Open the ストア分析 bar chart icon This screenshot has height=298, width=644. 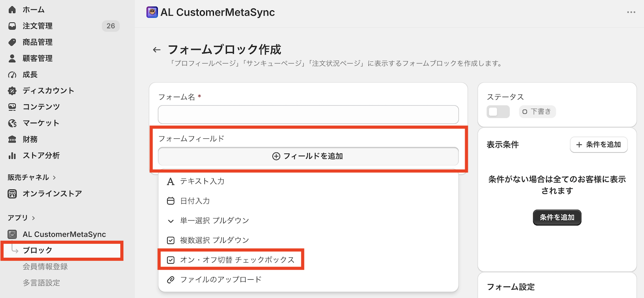pyautogui.click(x=13, y=156)
